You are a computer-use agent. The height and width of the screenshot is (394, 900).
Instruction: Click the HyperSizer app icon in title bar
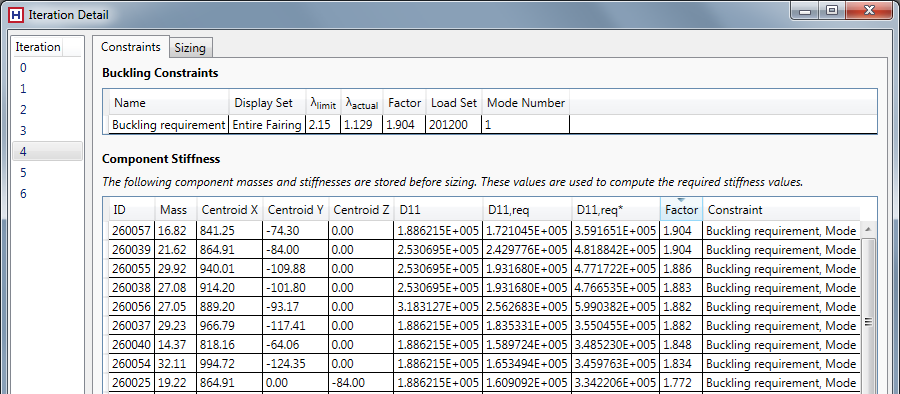pyautogui.click(x=15, y=15)
